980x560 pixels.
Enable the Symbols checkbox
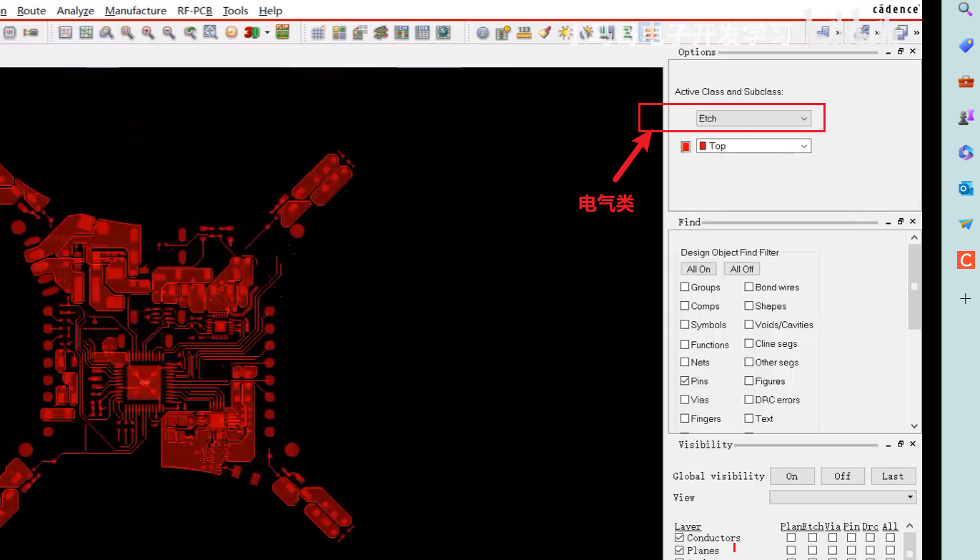click(x=685, y=325)
